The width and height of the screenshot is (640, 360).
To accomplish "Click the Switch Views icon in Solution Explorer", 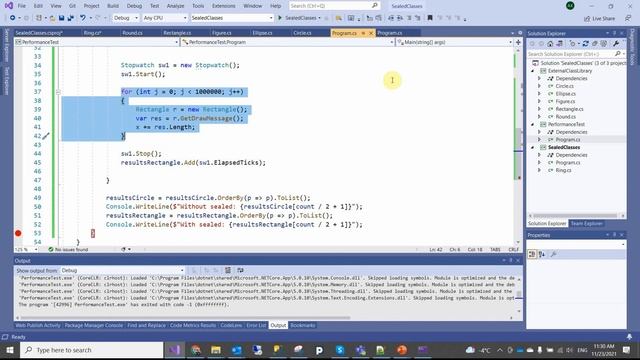I will click(x=559, y=44).
